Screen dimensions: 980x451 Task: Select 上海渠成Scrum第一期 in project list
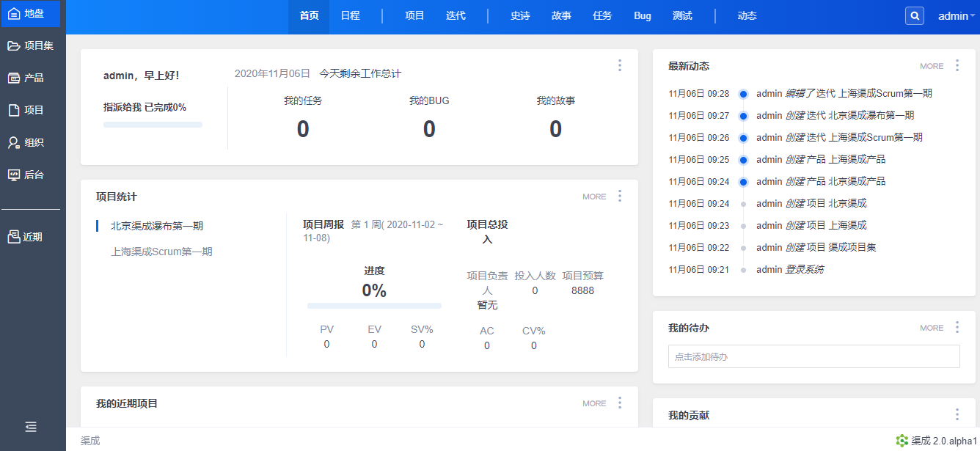point(161,252)
